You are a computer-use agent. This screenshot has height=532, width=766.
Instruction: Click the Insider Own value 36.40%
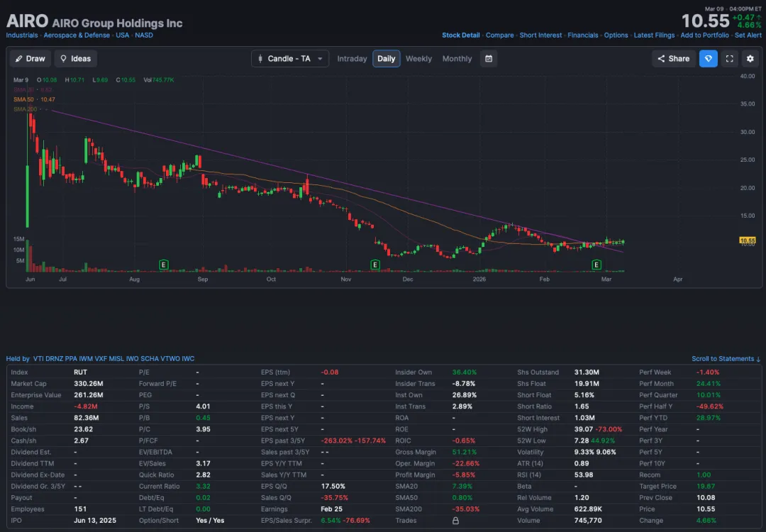click(464, 372)
